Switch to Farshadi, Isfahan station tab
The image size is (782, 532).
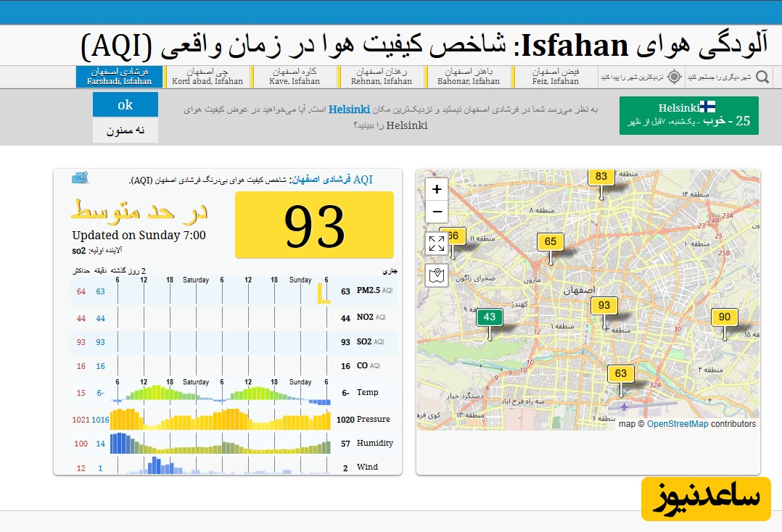(x=119, y=77)
